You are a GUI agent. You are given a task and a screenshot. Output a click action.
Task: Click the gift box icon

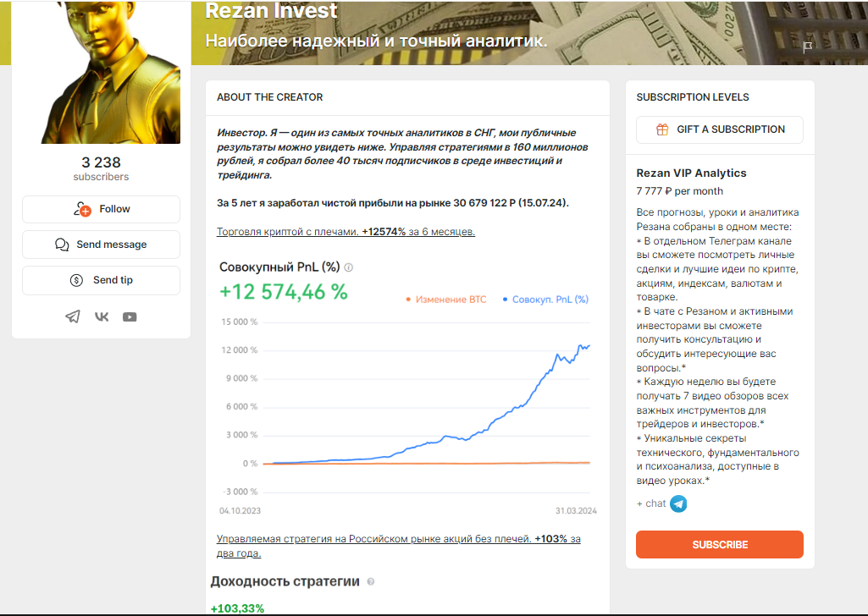662,129
